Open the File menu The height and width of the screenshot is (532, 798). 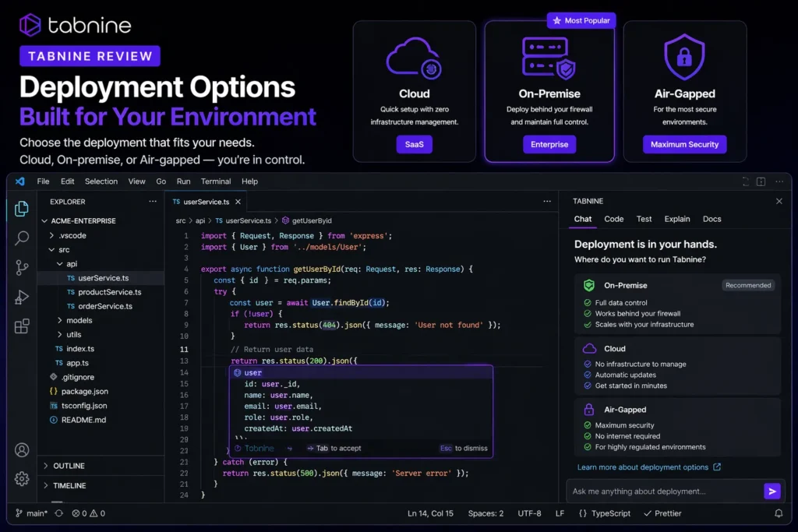pos(44,181)
